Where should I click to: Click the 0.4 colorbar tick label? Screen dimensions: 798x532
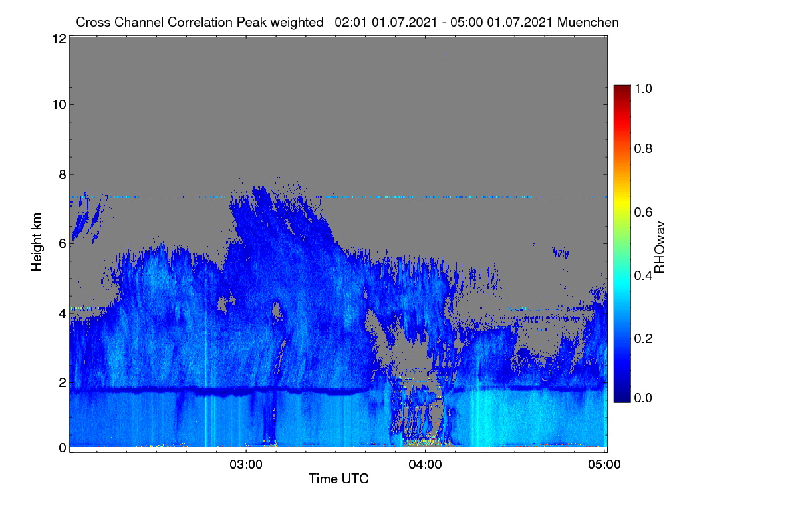pyautogui.click(x=643, y=276)
